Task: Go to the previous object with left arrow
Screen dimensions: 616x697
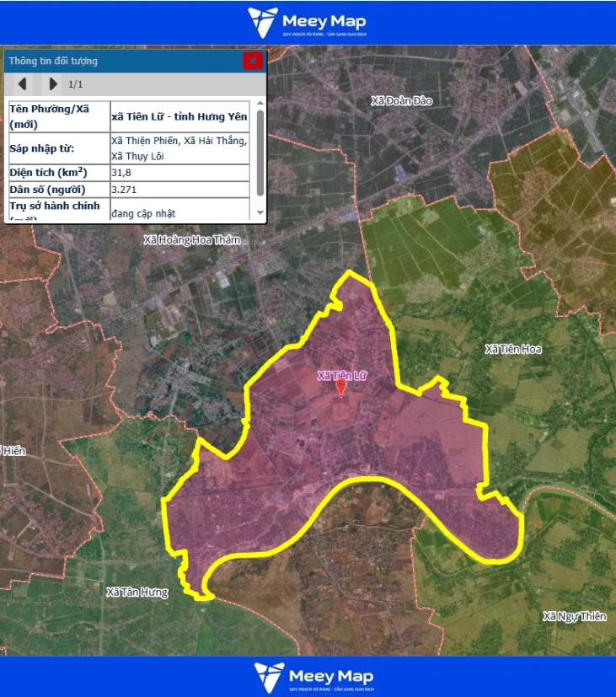Action: coord(23,84)
